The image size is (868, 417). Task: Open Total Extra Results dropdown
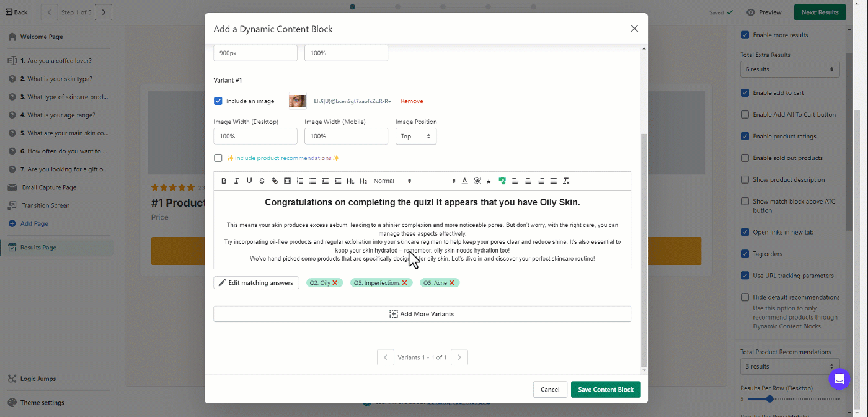[x=790, y=69]
